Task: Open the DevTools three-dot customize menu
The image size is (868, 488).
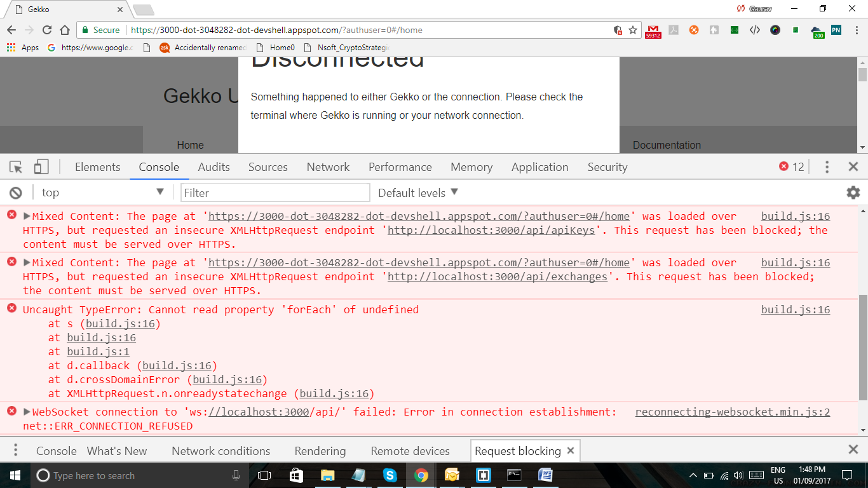Action: (827, 167)
